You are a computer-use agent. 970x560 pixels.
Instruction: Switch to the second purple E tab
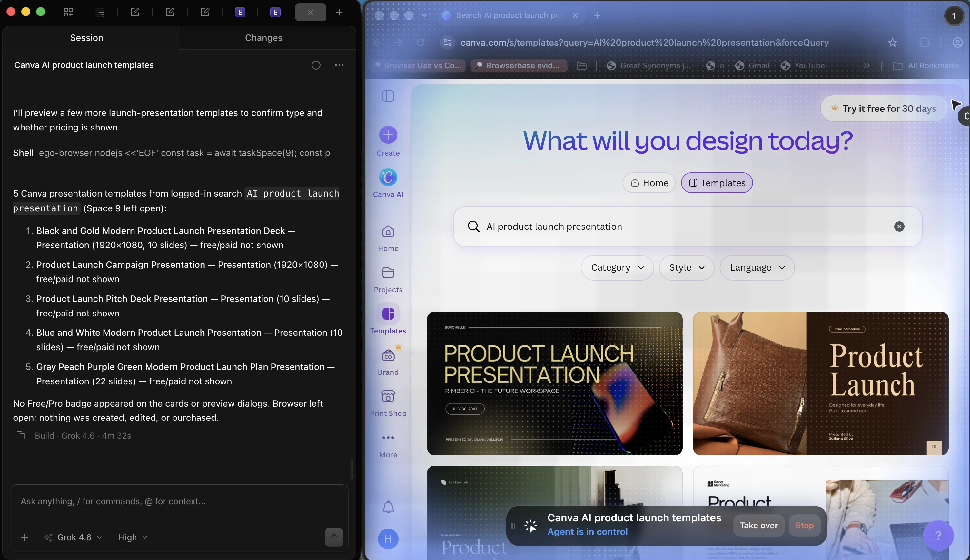[275, 12]
